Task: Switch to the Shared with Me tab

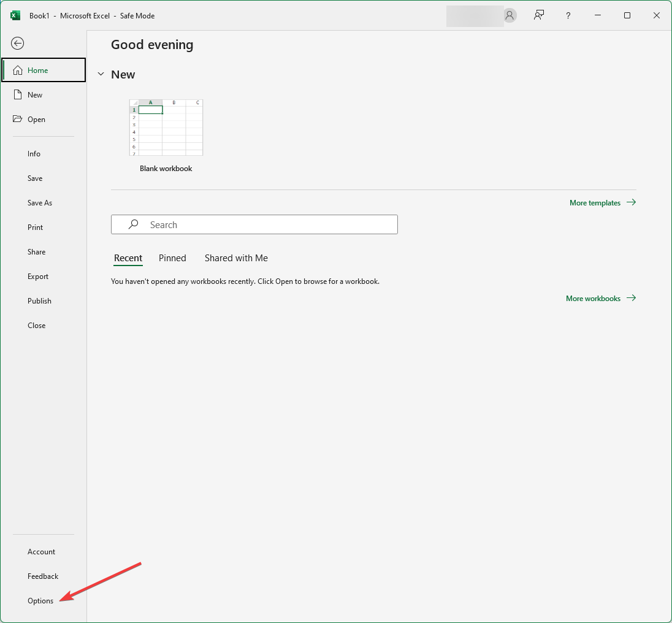Action: (236, 258)
